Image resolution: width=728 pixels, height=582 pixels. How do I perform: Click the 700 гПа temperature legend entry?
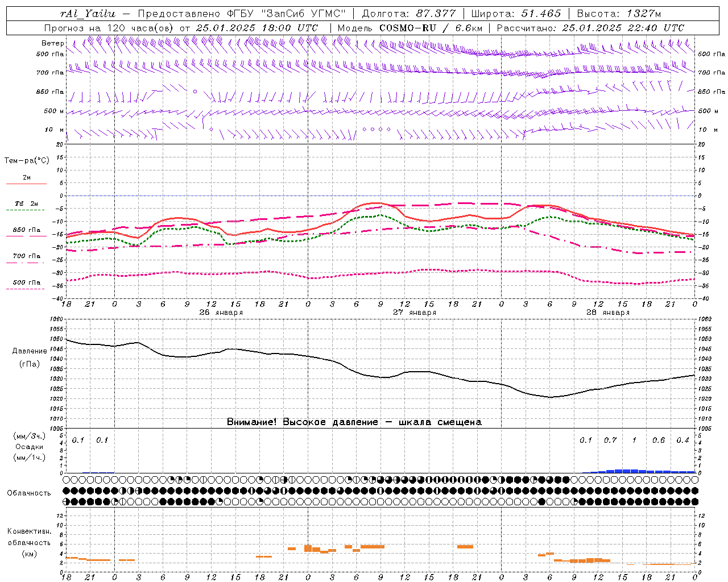pyautogui.click(x=27, y=256)
